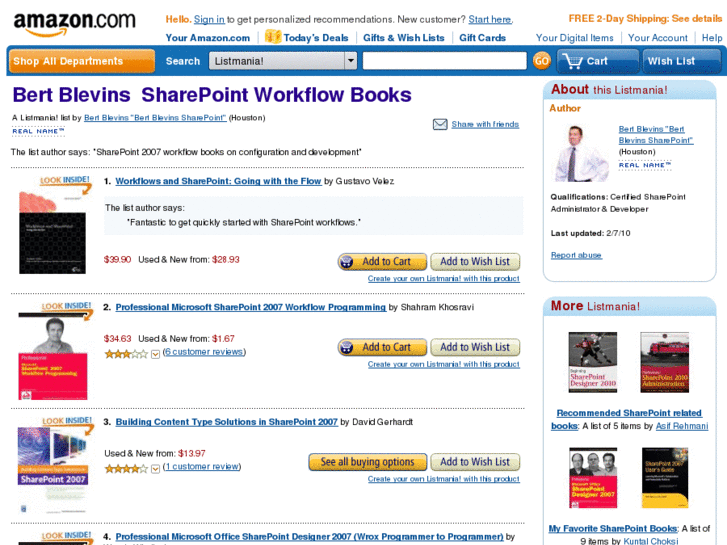Go to Today's Deals
The image size is (727, 545).
[316, 38]
